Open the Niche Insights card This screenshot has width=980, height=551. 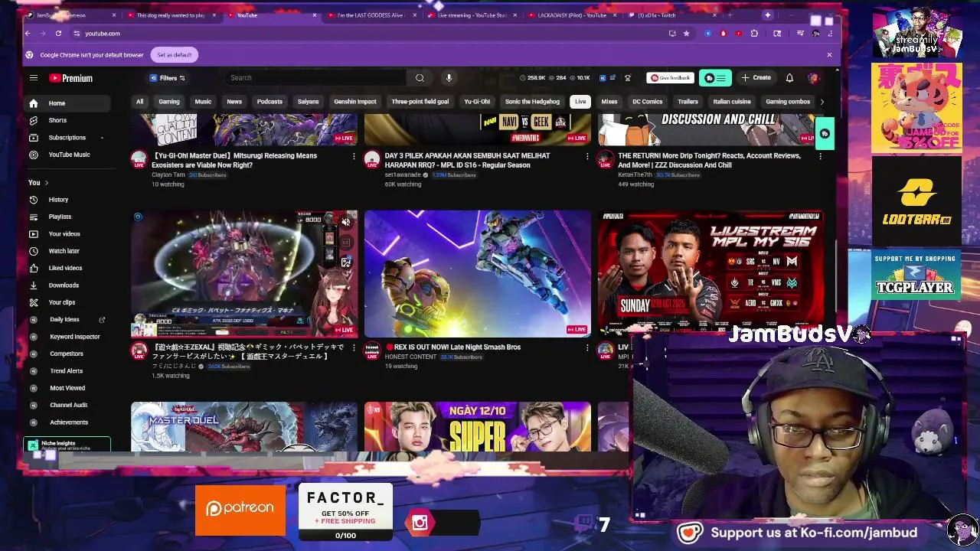(x=67, y=445)
